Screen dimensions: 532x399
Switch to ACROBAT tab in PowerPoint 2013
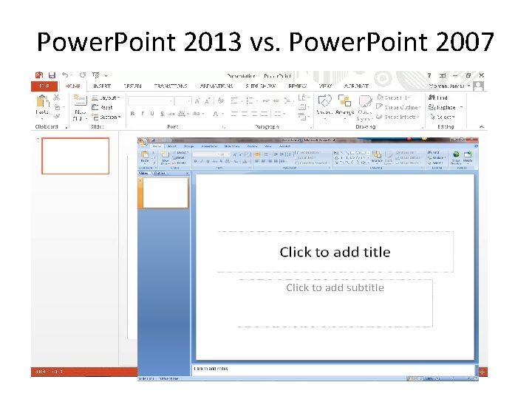coord(356,86)
